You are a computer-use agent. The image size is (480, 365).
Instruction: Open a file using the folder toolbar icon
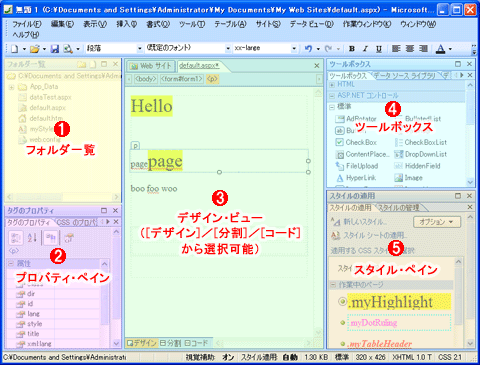(34, 49)
